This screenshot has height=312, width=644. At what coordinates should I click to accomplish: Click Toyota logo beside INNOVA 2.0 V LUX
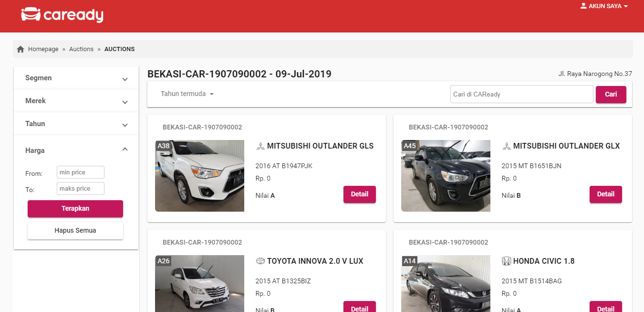coord(260,261)
